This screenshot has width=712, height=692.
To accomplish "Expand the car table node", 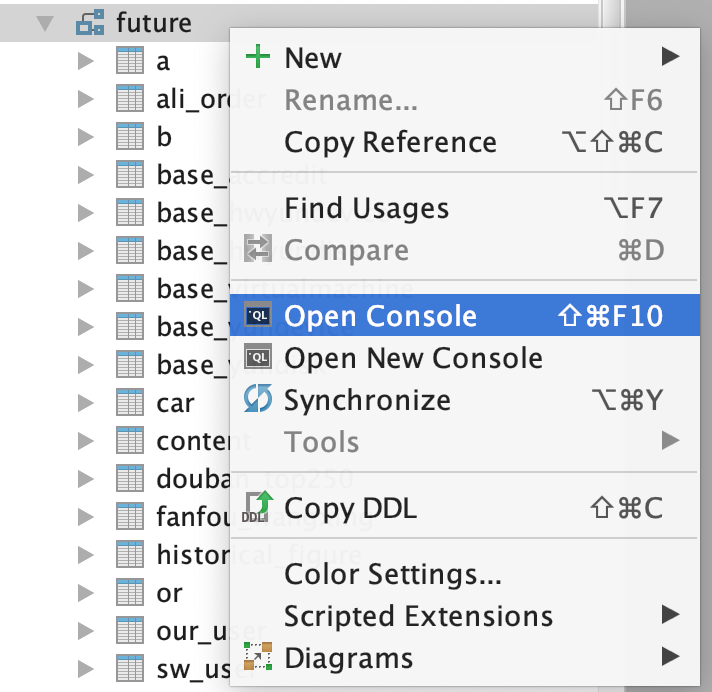I will coord(85,403).
